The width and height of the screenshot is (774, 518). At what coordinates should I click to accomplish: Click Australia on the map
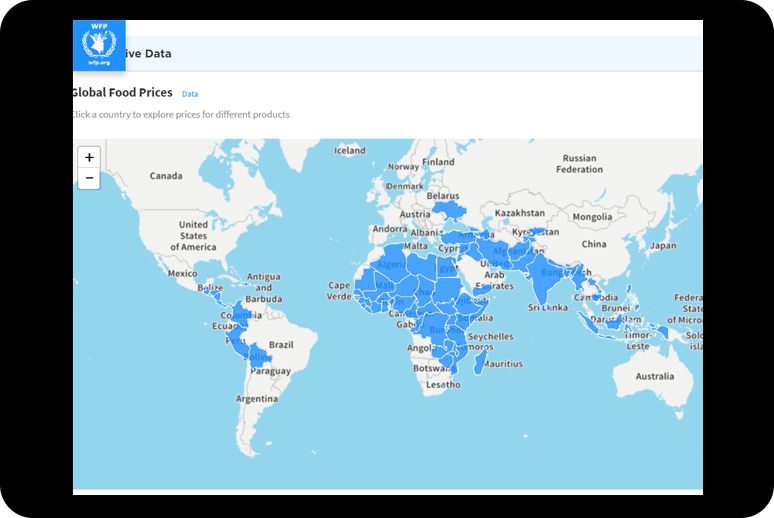pyautogui.click(x=654, y=376)
